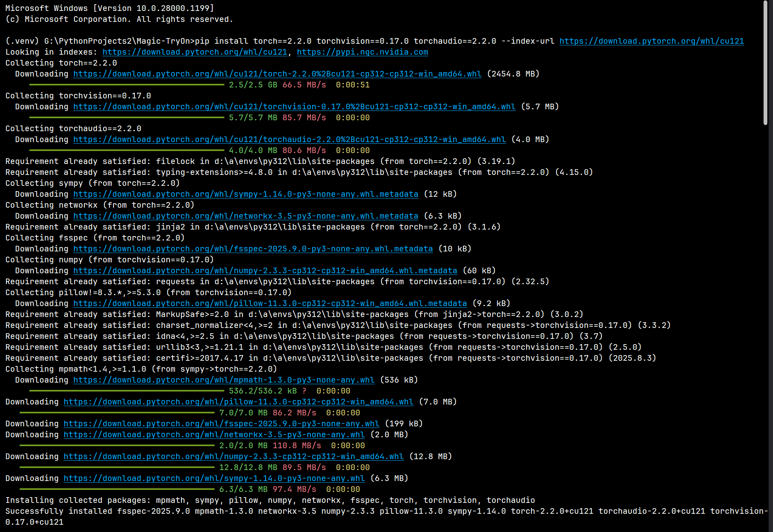The height and width of the screenshot is (532, 773).
Task: Click 'Collecting torch==2.2.0' line
Action: (x=61, y=63)
